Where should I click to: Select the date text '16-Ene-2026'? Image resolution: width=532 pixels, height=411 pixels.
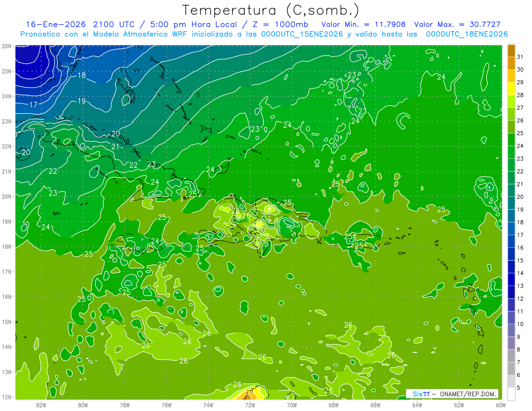click(55, 24)
